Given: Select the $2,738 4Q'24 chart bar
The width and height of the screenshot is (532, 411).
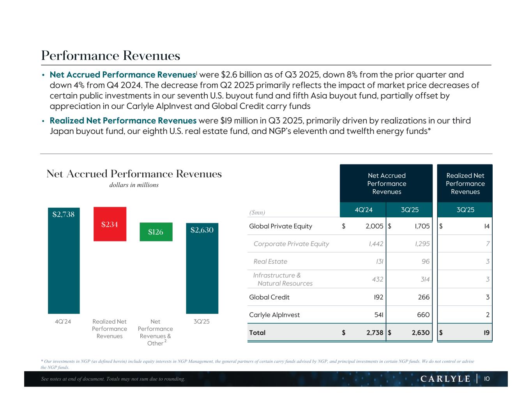Looking at the screenshot, I should point(64,261).
